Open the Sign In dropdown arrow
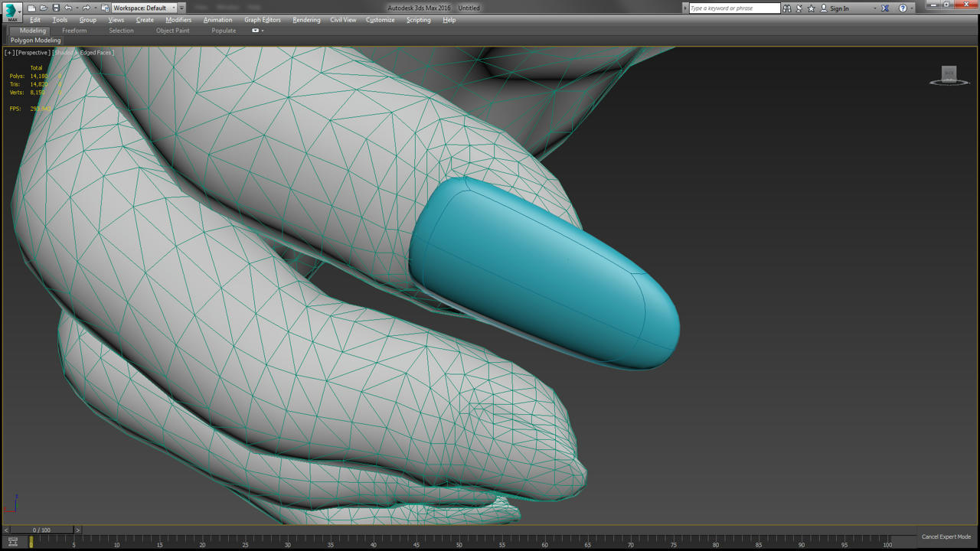 coord(875,8)
